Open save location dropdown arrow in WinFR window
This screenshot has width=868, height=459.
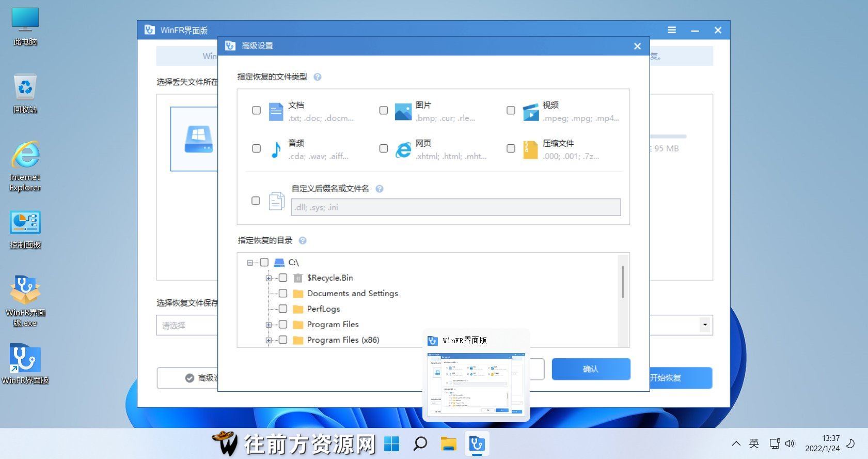click(705, 325)
